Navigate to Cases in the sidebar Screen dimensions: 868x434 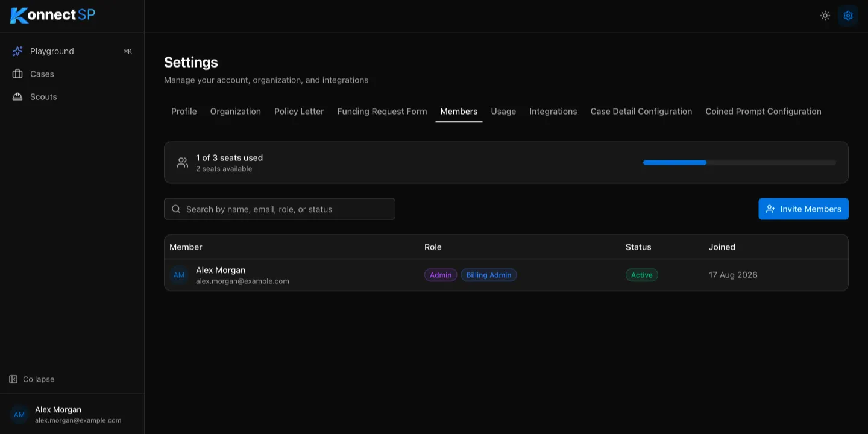(72, 74)
